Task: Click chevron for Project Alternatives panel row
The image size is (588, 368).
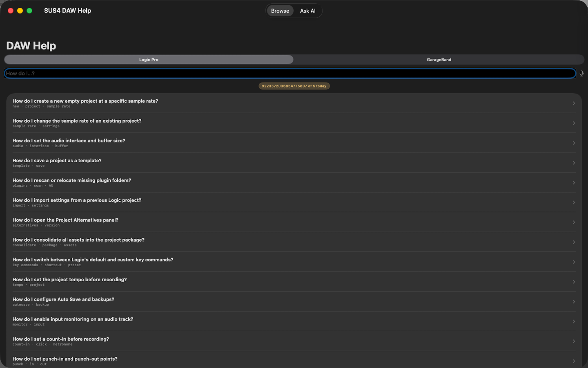Action: [x=574, y=222]
